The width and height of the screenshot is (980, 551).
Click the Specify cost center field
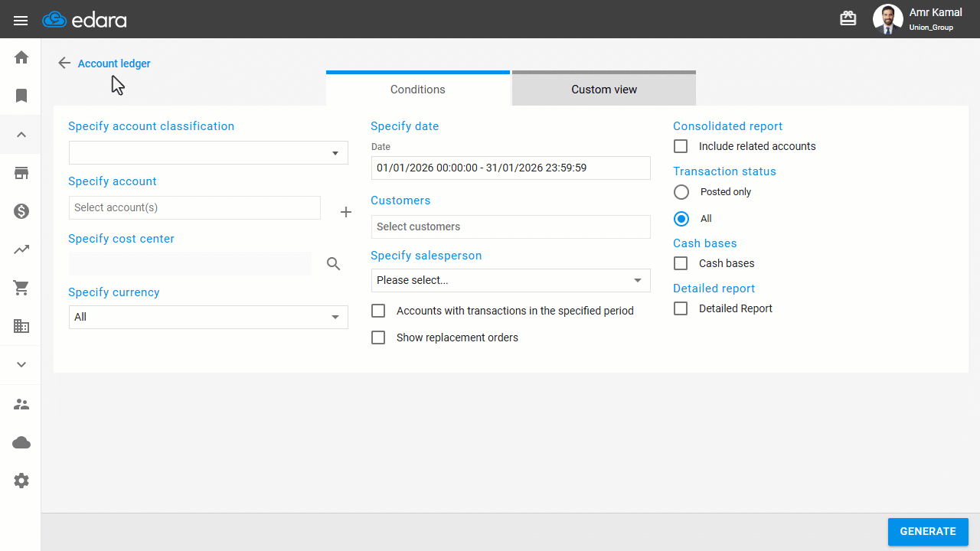coord(190,264)
